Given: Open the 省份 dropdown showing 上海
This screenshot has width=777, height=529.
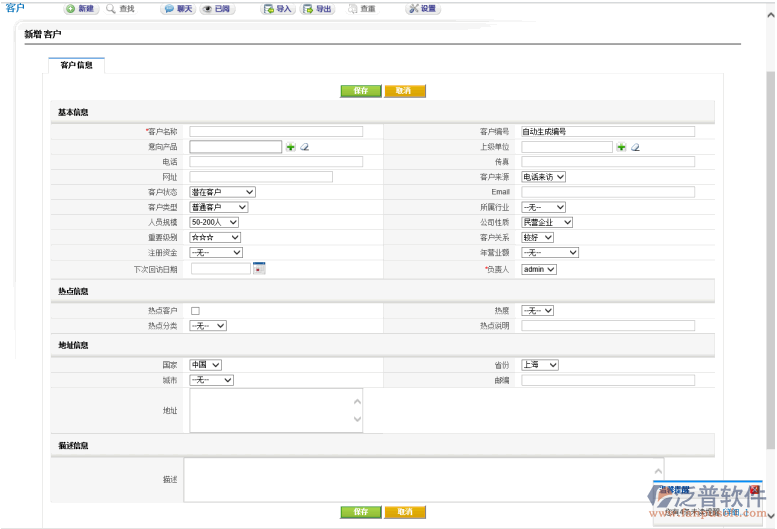Looking at the screenshot, I should 540,365.
